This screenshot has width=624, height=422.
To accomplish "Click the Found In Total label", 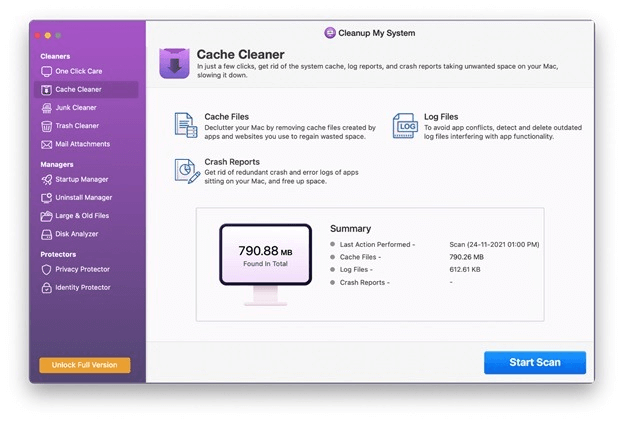I will click(x=265, y=264).
